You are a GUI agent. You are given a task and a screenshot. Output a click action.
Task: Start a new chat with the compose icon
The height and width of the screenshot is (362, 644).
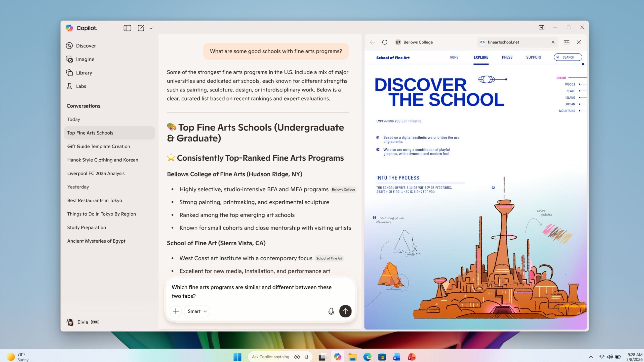click(x=141, y=28)
